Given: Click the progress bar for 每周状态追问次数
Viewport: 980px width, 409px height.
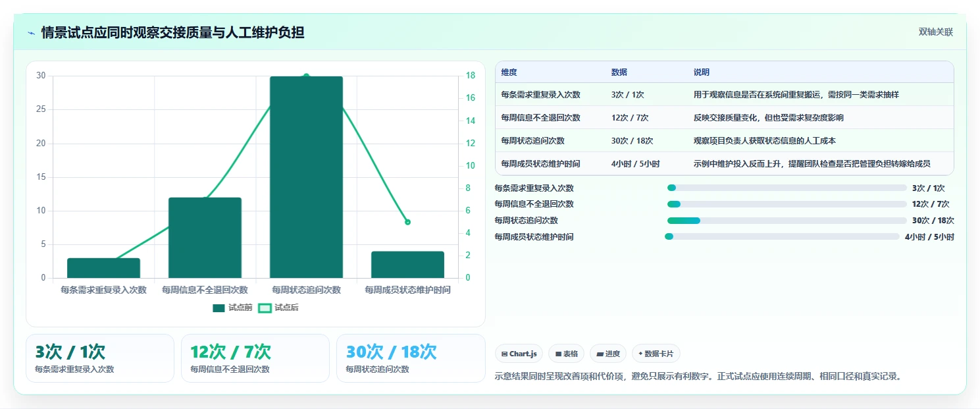Looking at the screenshot, I should click(787, 221).
